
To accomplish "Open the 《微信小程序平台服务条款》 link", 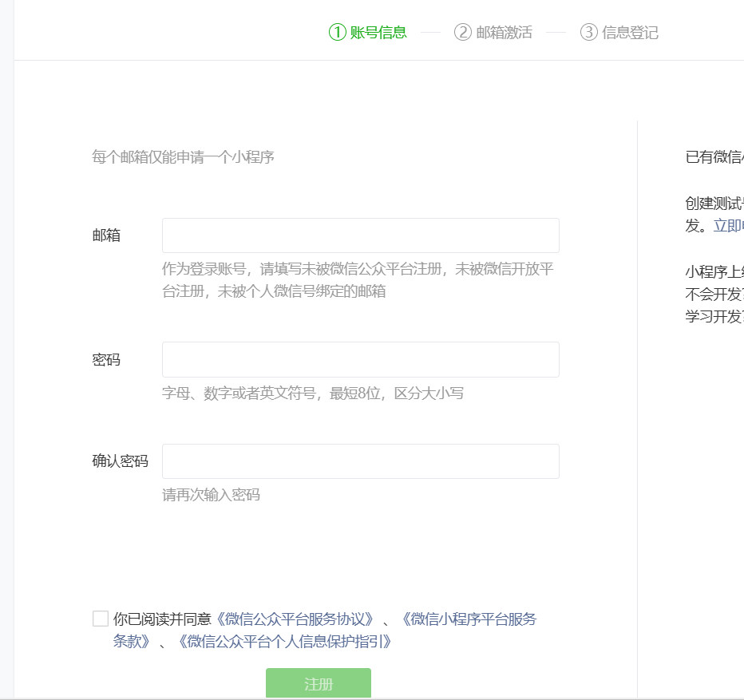I will pos(469,619).
